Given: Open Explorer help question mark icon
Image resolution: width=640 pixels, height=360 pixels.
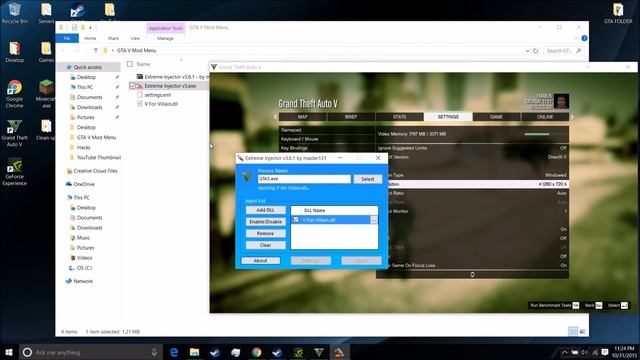Looking at the screenshot, I should (584, 38).
